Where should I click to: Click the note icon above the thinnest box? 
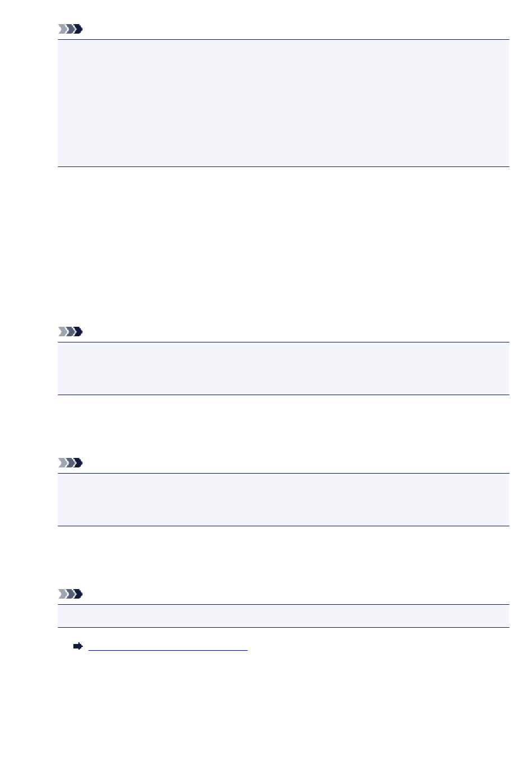click(x=71, y=594)
